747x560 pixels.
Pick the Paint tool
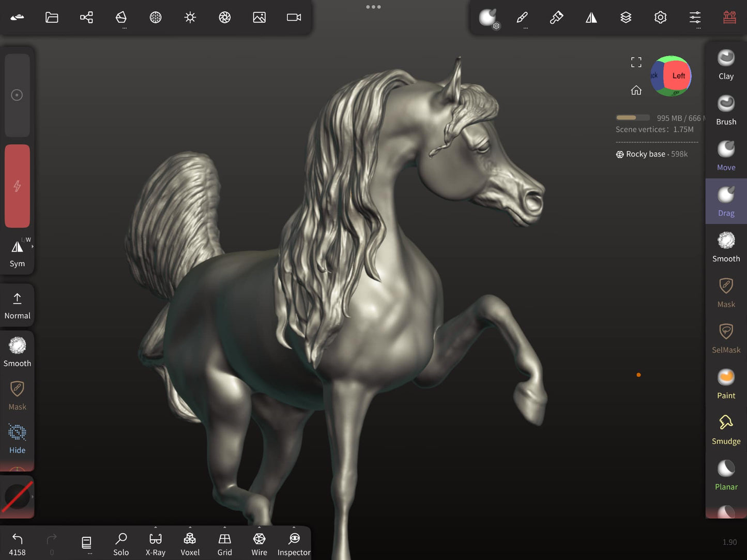click(726, 384)
